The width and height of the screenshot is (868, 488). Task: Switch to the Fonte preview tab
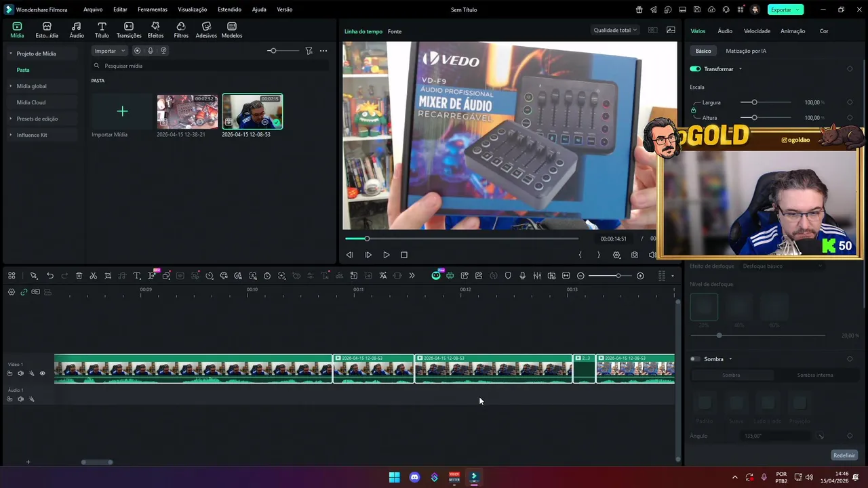pos(395,32)
